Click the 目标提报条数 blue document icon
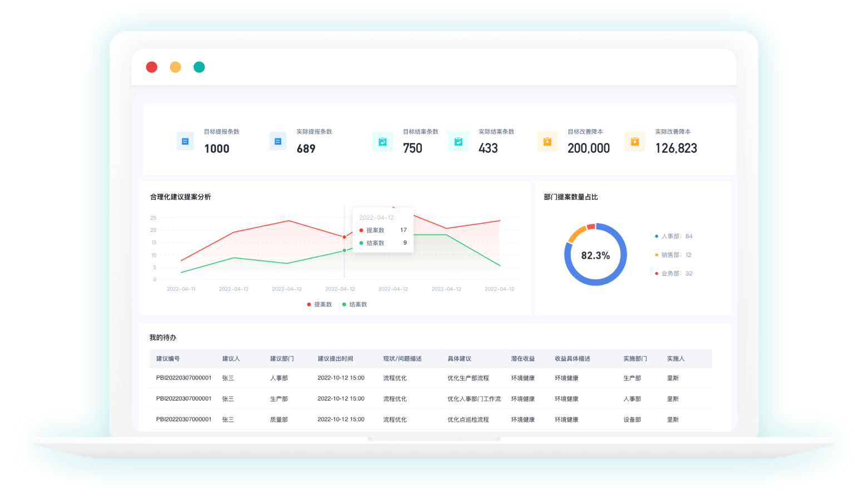Image resolution: width=868 pixels, height=494 pixels. [185, 141]
